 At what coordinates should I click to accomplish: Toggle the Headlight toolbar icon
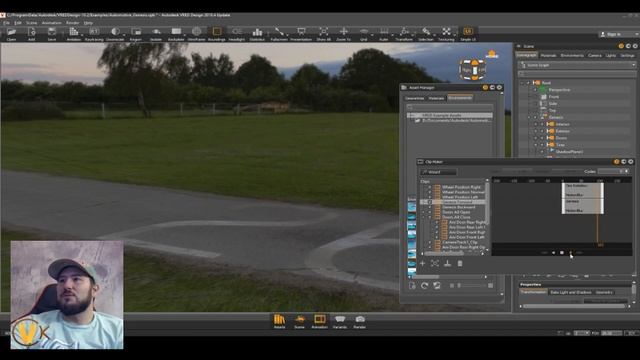tap(237, 32)
